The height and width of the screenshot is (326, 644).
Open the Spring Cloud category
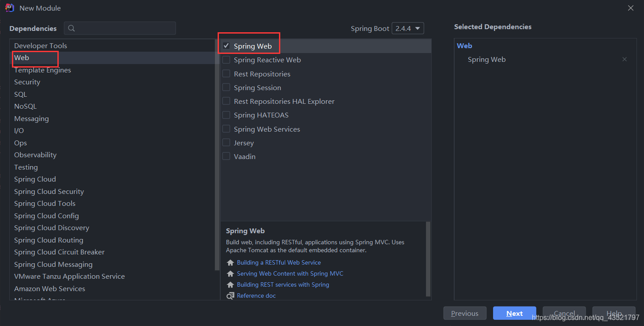point(112,179)
